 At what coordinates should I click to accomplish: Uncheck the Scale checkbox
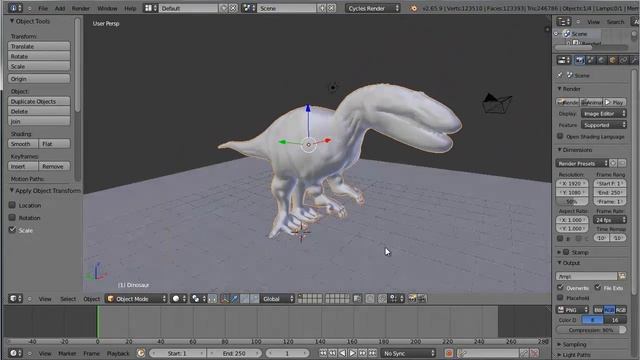(12, 230)
